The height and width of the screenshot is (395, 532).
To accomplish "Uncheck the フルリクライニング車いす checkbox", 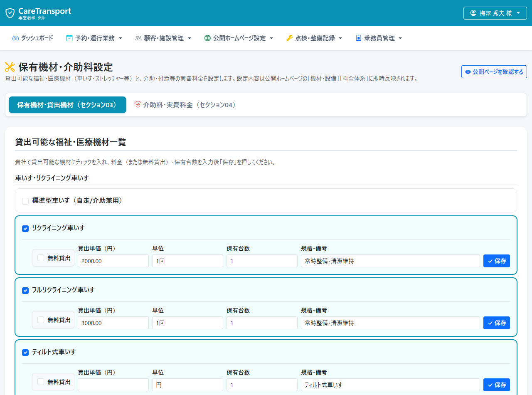I will pos(25,290).
